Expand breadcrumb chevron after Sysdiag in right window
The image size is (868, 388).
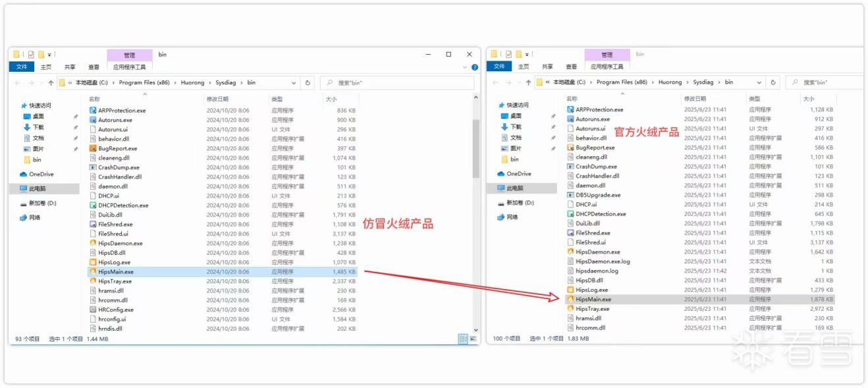[720, 82]
